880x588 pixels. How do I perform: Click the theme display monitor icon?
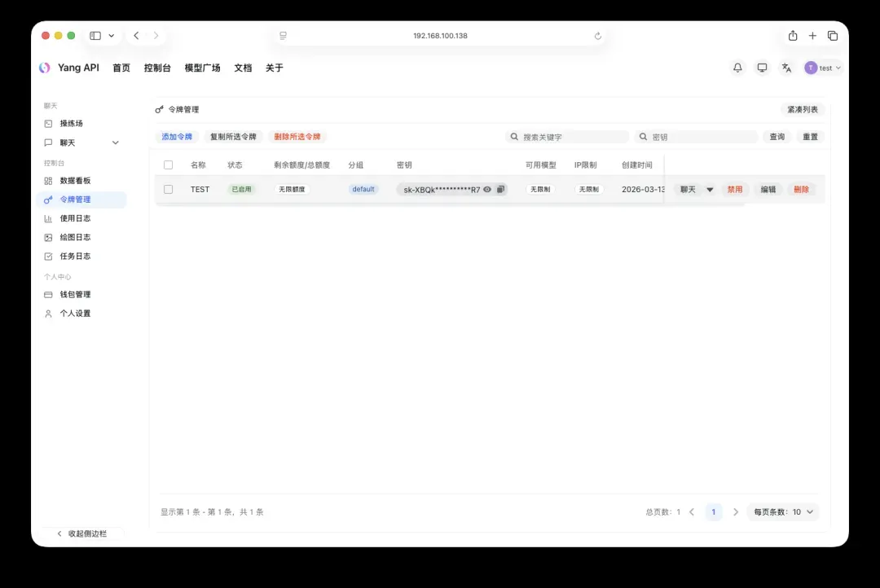click(762, 68)
